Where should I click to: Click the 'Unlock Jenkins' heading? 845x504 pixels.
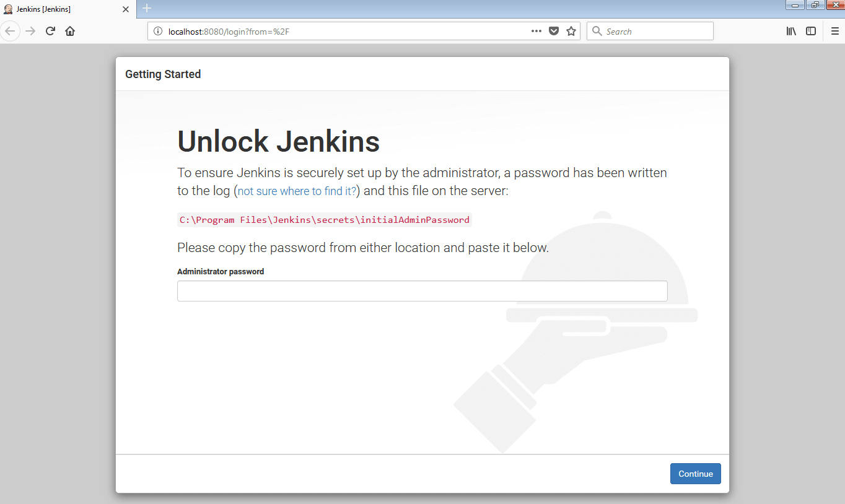click(x=279, y=142)
